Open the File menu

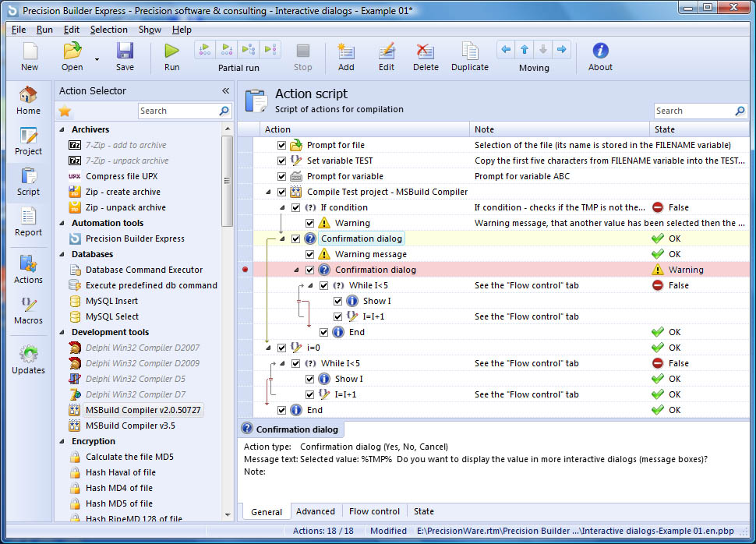pos(19,30)
